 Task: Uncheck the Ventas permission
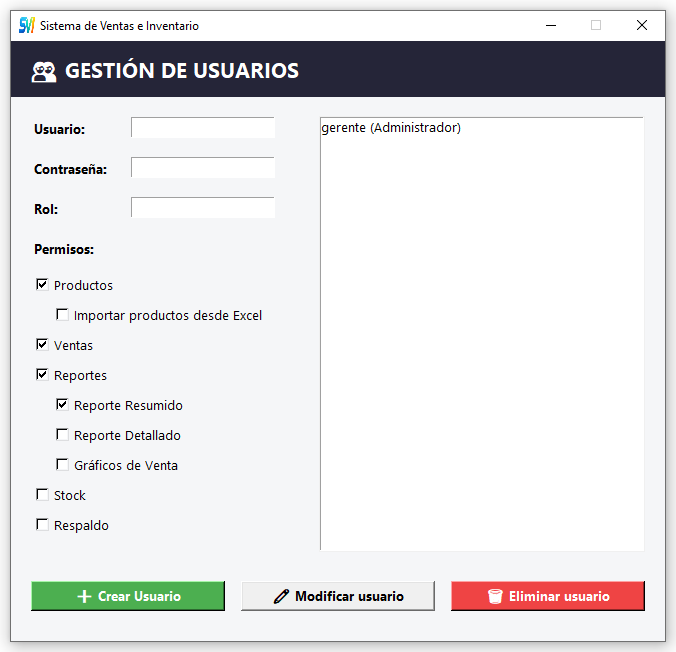coord(42,345)
